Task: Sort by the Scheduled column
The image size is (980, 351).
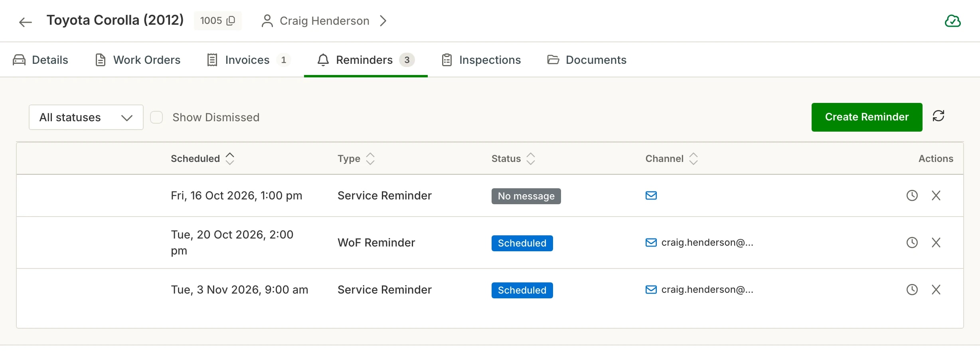Action: [x=202, y=158]
